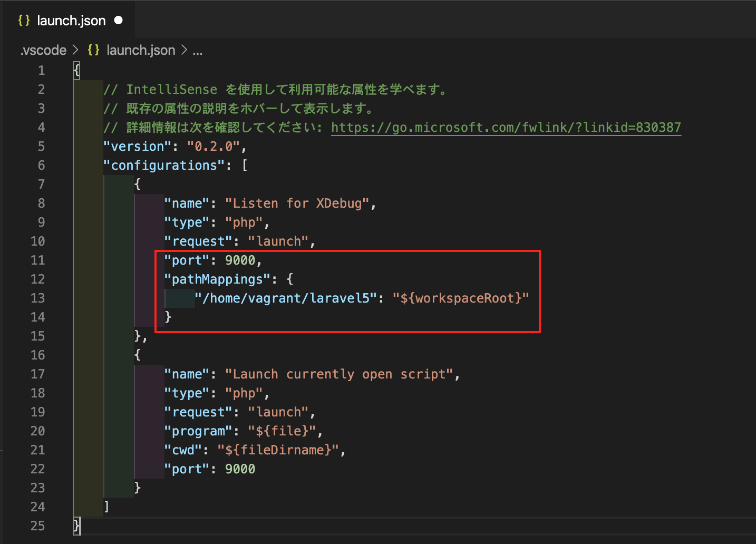Click the launch.json breadcrumb item
The height and width of the screenshot is (544, 756).
click(141, 50)
